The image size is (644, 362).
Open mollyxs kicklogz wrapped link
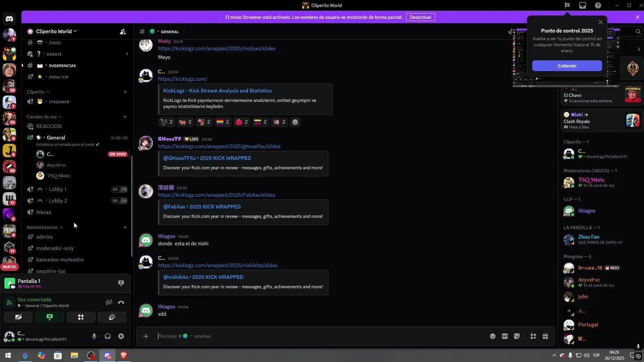(x=216, y=49)
